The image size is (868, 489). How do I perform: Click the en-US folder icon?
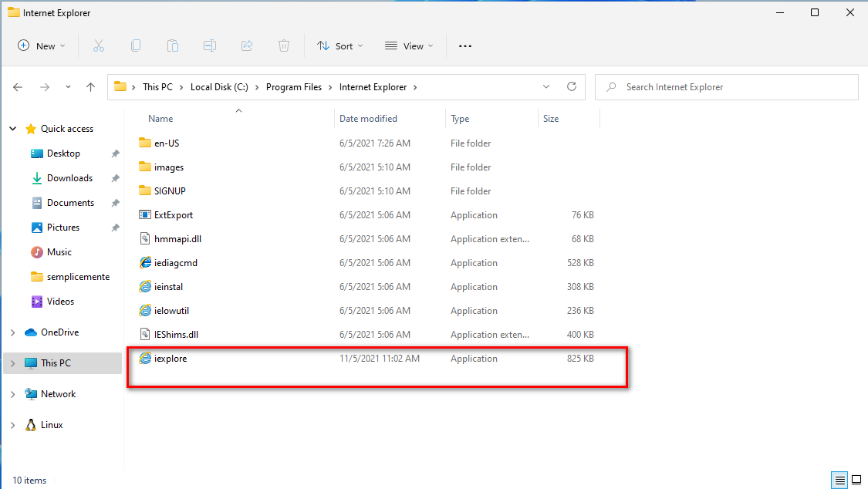click(145, 143)
